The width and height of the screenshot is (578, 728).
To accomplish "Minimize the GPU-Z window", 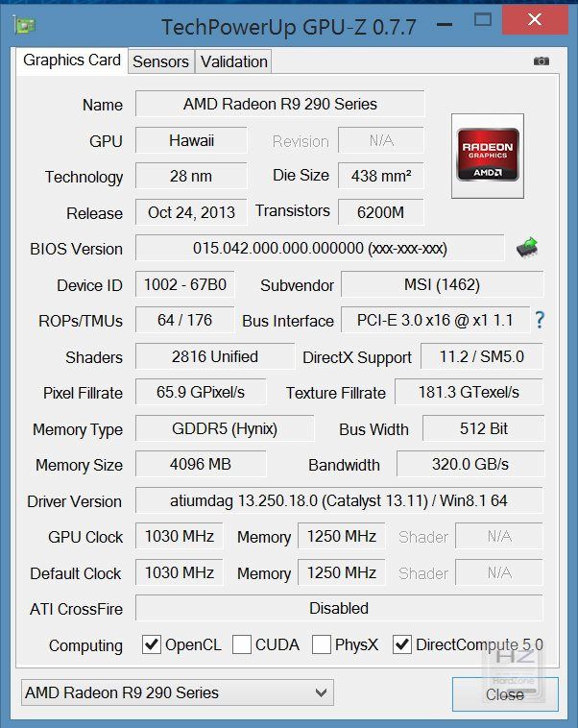I will (x=445, y=25).
